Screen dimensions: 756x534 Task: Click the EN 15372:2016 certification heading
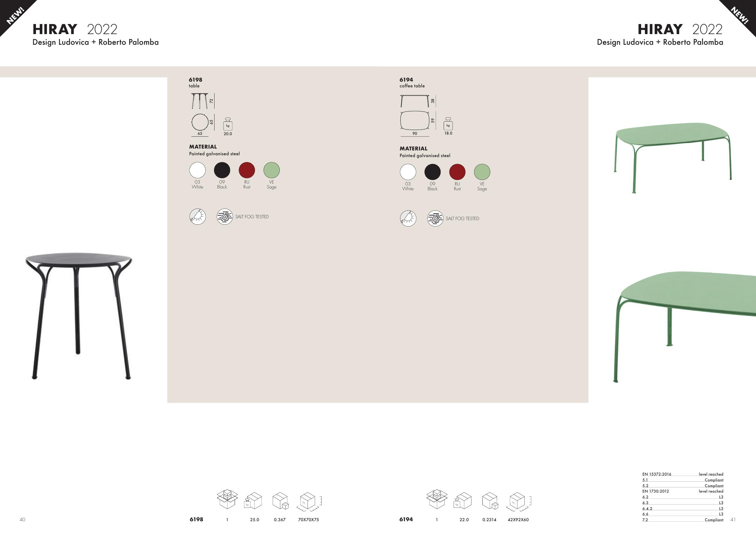pyautogui.click(x=657, y=474)
